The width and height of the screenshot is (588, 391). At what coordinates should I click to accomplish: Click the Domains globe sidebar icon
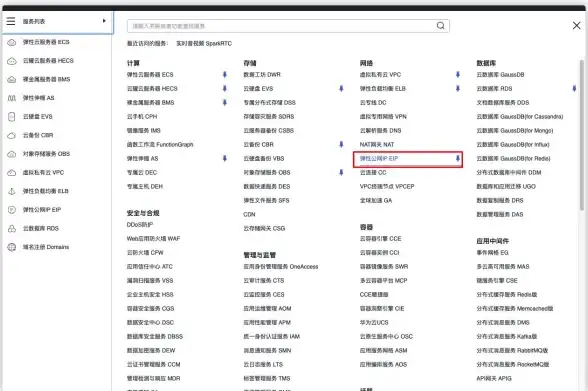point(12,247)
